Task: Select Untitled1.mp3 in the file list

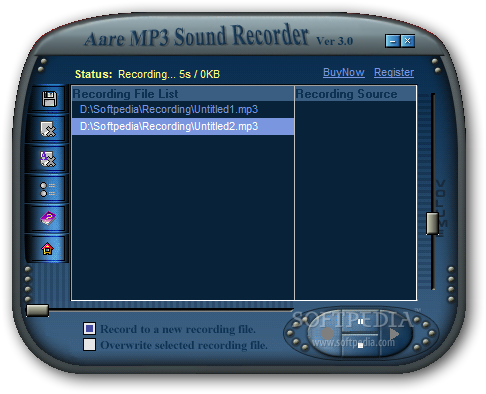Action: pos(183,110)
